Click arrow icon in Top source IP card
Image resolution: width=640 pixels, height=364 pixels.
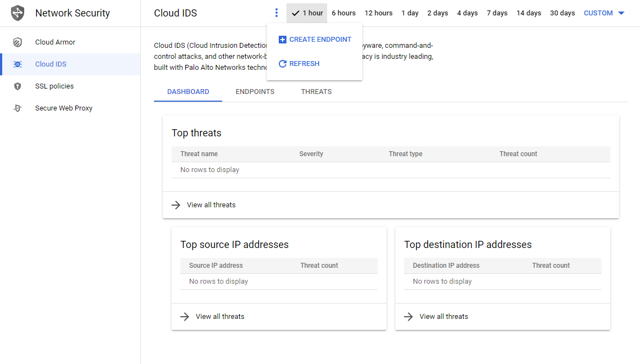click(185, 317)
